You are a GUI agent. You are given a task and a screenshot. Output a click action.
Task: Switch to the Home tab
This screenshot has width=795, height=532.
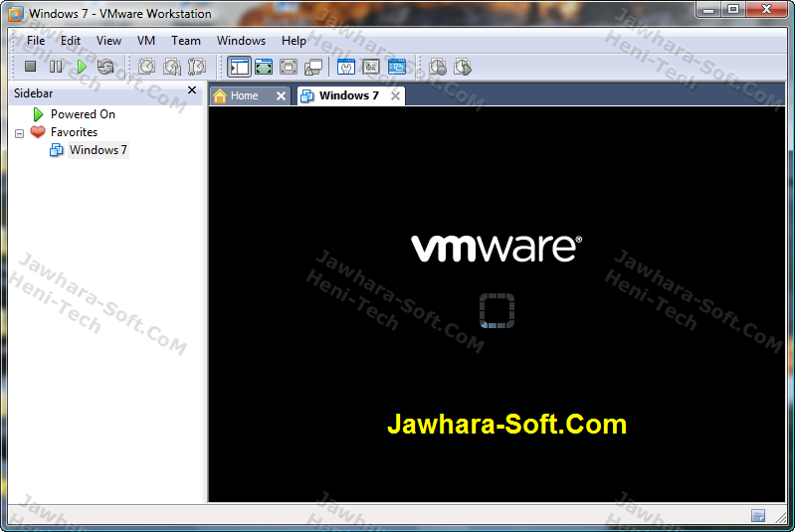244,95
